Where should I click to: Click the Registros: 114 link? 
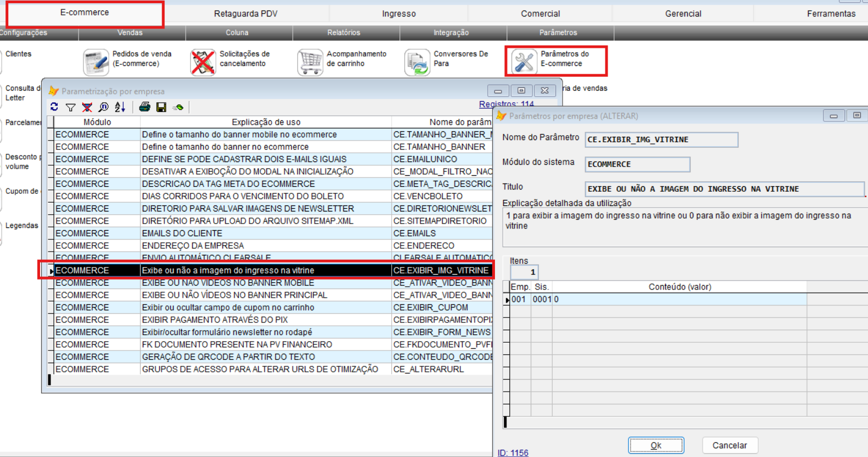click(x=506, y=104)
